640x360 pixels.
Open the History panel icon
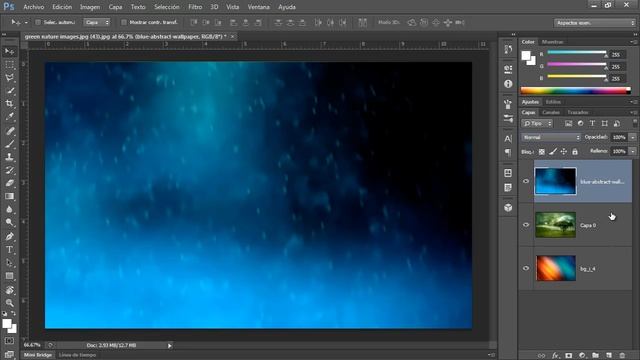[508, 49]
